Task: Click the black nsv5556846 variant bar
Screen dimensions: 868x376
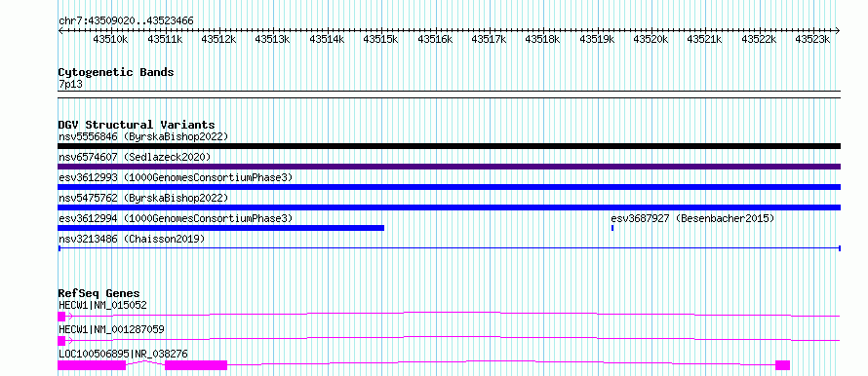Action: coord(449,146)
